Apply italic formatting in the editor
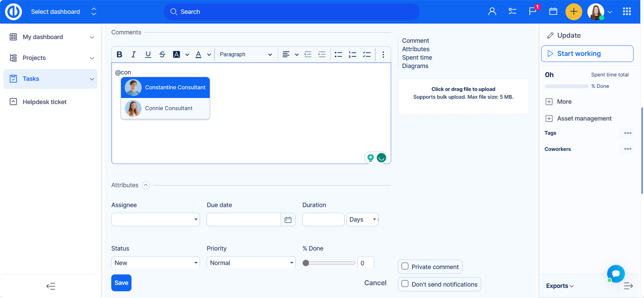Screen dimensions: 644x298 tap(134, 55)
